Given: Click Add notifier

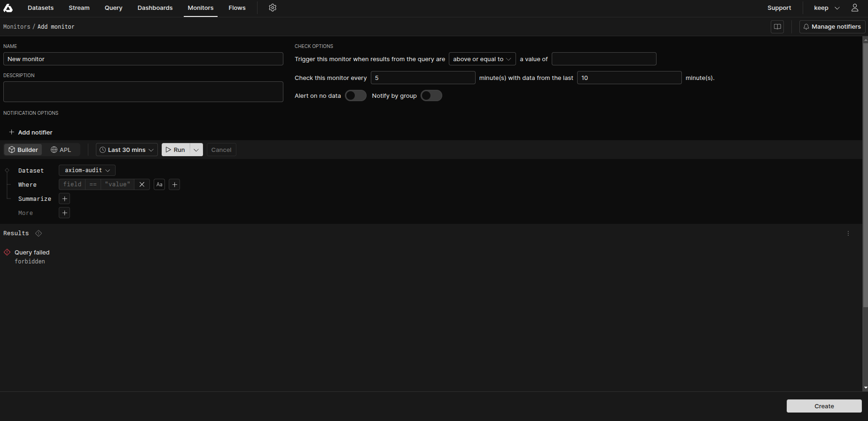Looking at the screenshot, I should [31, 132].
